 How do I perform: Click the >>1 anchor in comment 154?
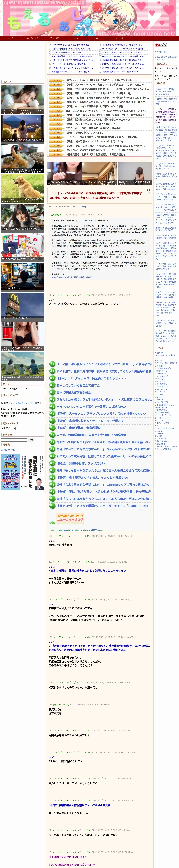click(x=52, y=757)
